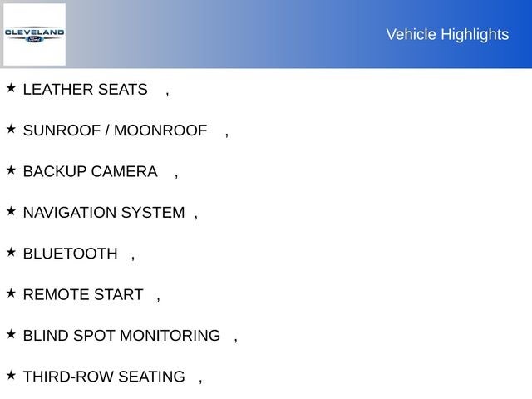
Task: Select the BLUETOOTH feature text
Action: (71, 254)
